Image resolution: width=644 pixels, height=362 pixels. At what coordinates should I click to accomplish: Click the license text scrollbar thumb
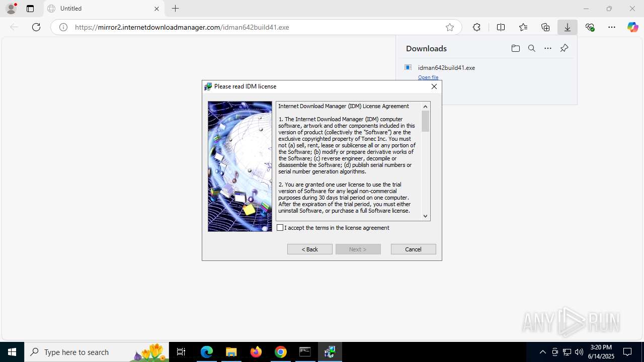426,121
